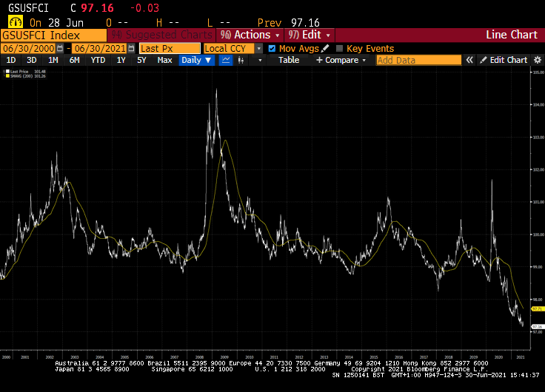The image size is (545, 392).
Task: Click the Prev 97.16 value
Action: pos(305,23)
